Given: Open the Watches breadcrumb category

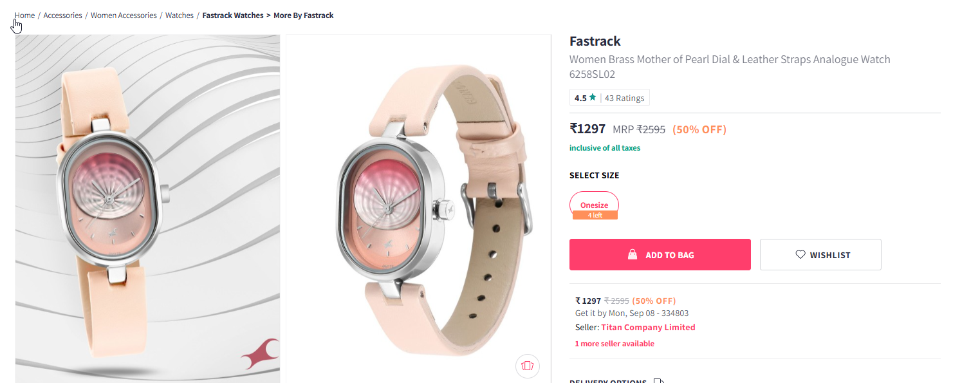Looking at the screenshot, I should click(180, 15).
